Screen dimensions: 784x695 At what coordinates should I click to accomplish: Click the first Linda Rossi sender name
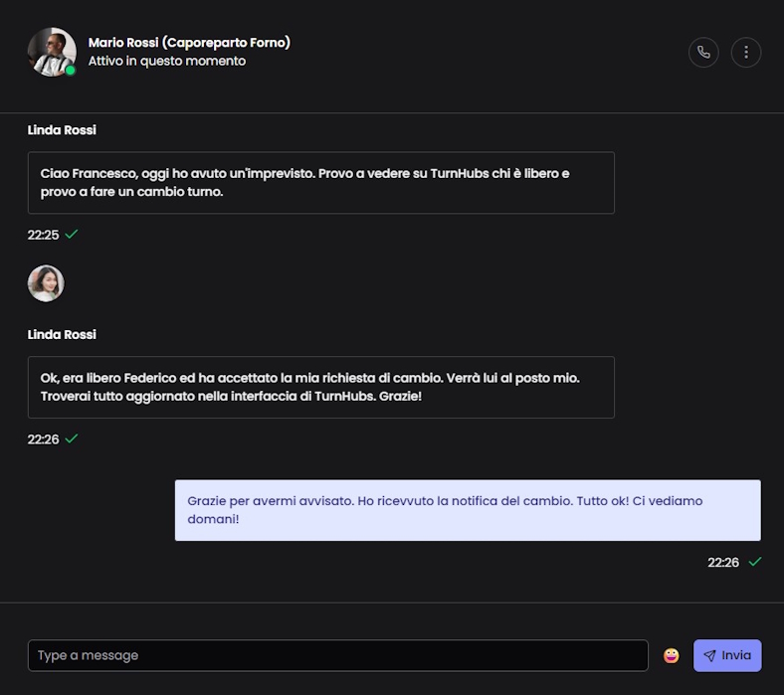[62, 130]
